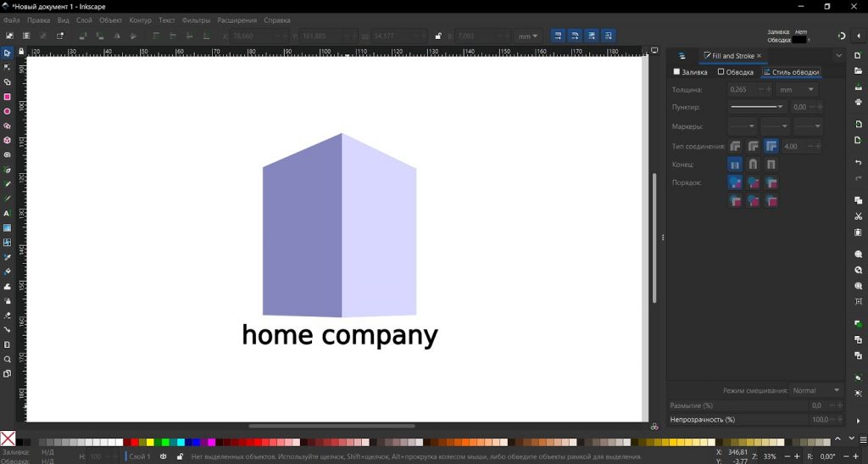This screenshot has width=868, height=464.
Task: Select the Node editing tool
Action: point(7,68)
